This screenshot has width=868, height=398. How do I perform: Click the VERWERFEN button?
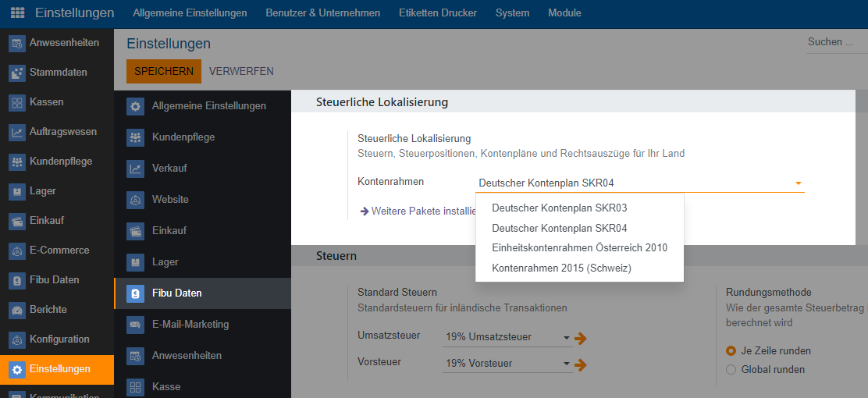pyautogui.click(x=241, y=71)
